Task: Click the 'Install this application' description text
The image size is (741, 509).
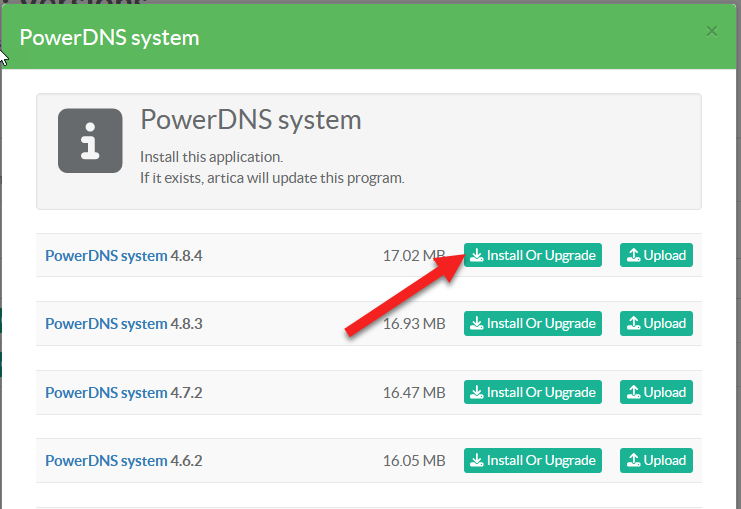Action: point(212,158)
